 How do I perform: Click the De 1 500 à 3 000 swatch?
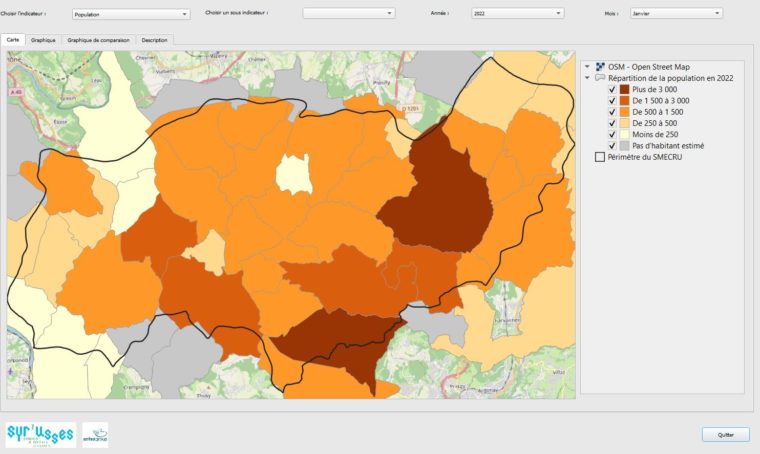tap(625, 101)
